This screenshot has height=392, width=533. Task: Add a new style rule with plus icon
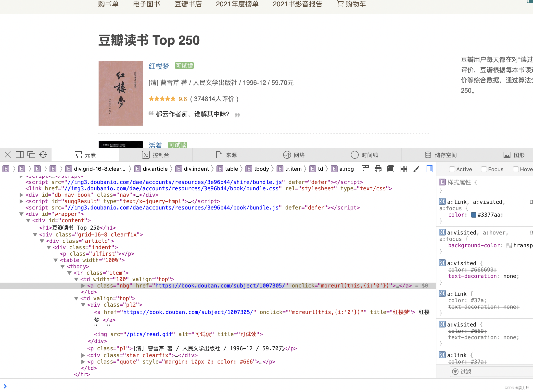pos(443,372)
